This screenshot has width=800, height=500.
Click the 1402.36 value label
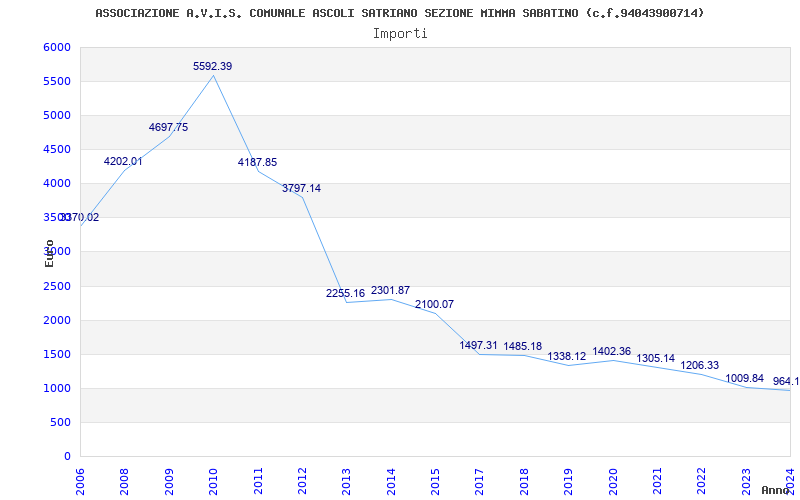(x=611, y=352)
